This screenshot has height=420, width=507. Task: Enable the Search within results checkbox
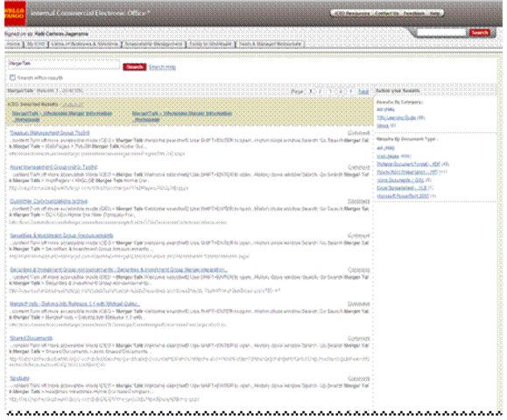coord(12,78)
